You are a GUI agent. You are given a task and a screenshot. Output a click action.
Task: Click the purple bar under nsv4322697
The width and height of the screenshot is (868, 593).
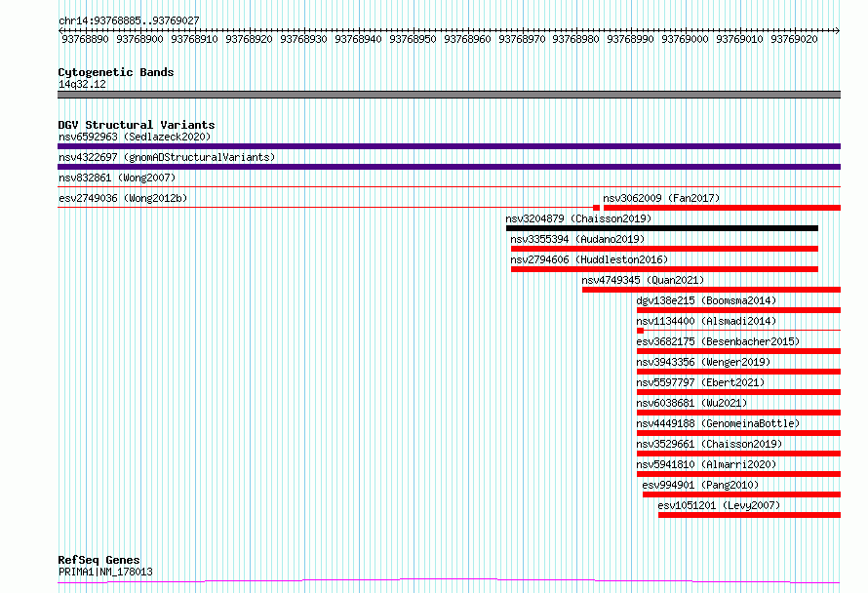pos(449,167)
